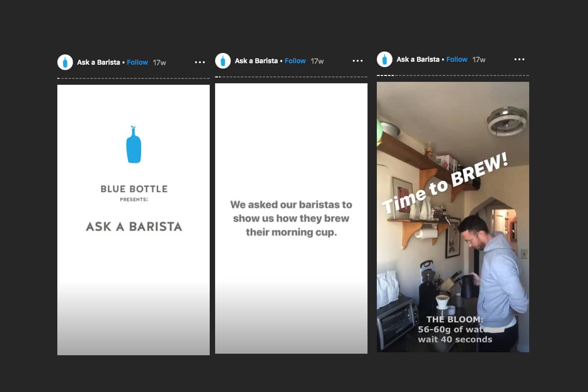Click the blue bottle logo in first story
The height and width of the screenshot is (392, 588).
tap(134, 144)
